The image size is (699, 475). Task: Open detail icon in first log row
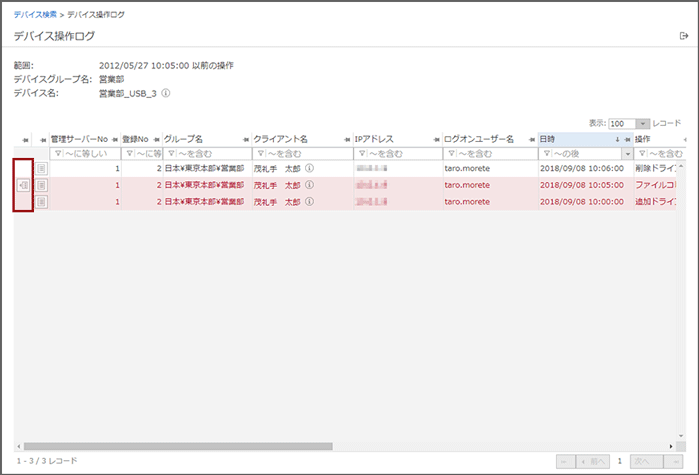(x=41, y=170)
